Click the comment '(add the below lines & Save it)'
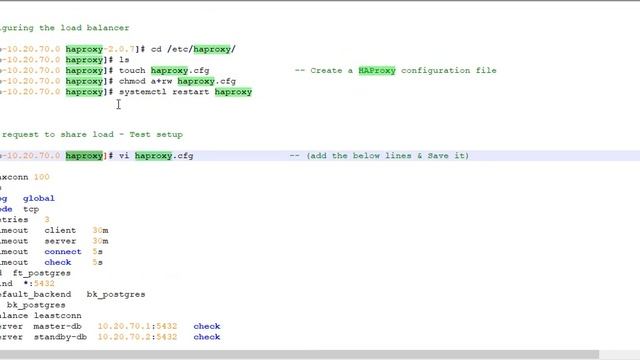Viewport: 640px width, 360px height. 388,156
